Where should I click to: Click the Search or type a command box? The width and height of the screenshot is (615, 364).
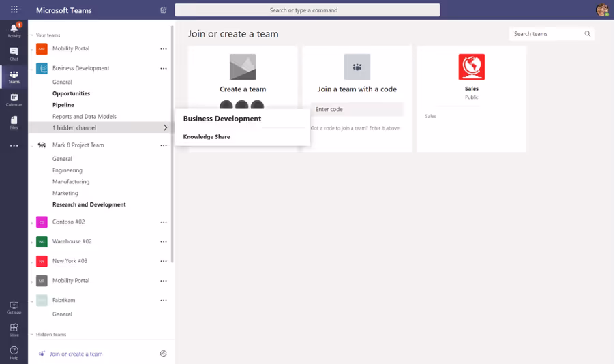(307, 10)
